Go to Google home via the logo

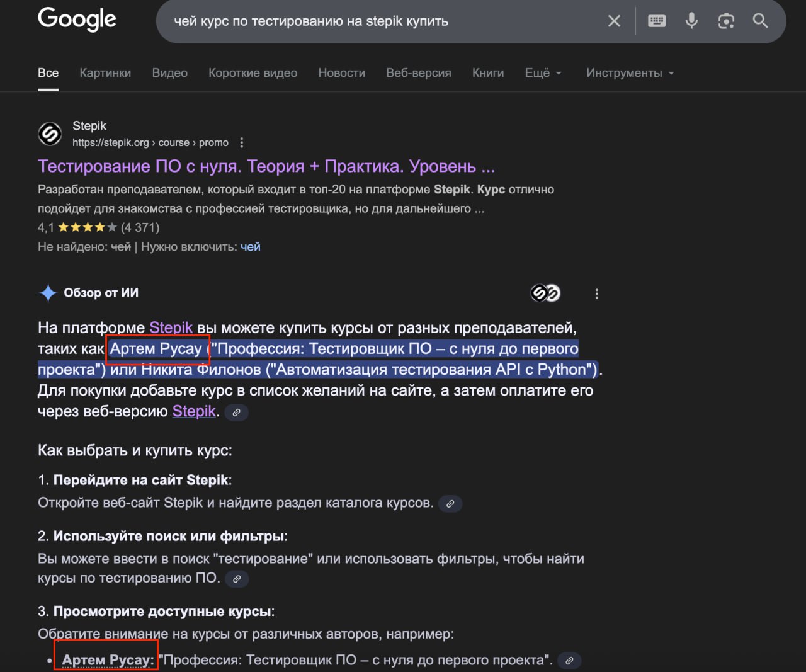(x=77, y=19)
